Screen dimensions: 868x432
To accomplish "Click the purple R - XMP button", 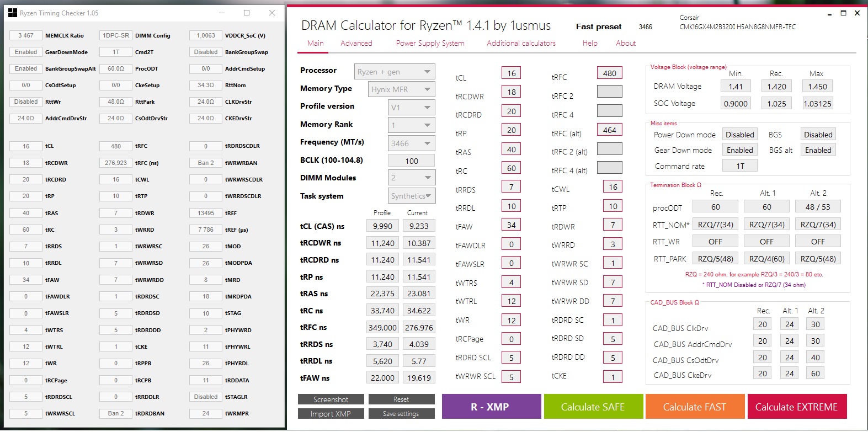I will [x=491, y=407].
